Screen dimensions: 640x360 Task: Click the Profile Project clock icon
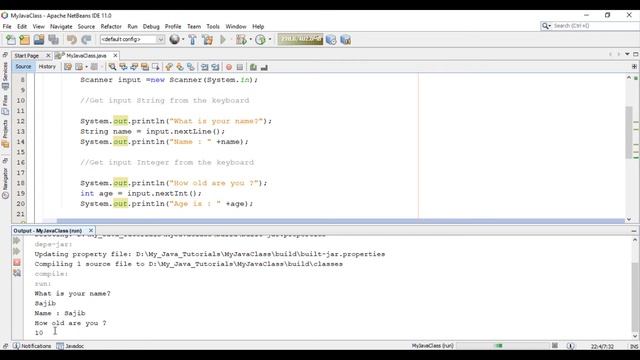click(260, 40)
